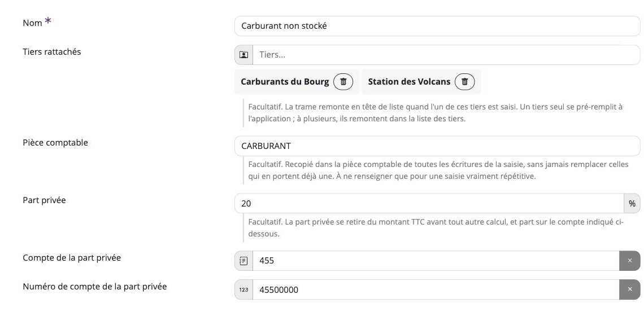Clear the 45500000 account number

630,289
